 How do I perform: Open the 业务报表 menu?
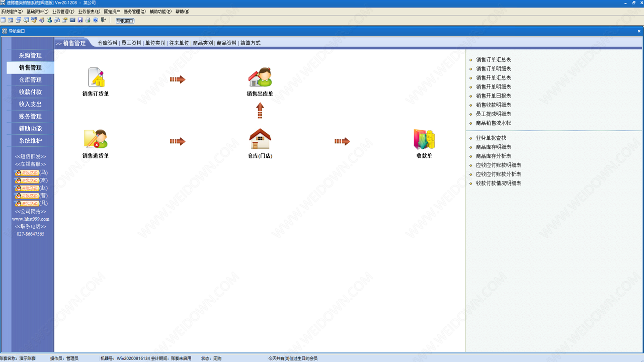[x=89, y=11]
